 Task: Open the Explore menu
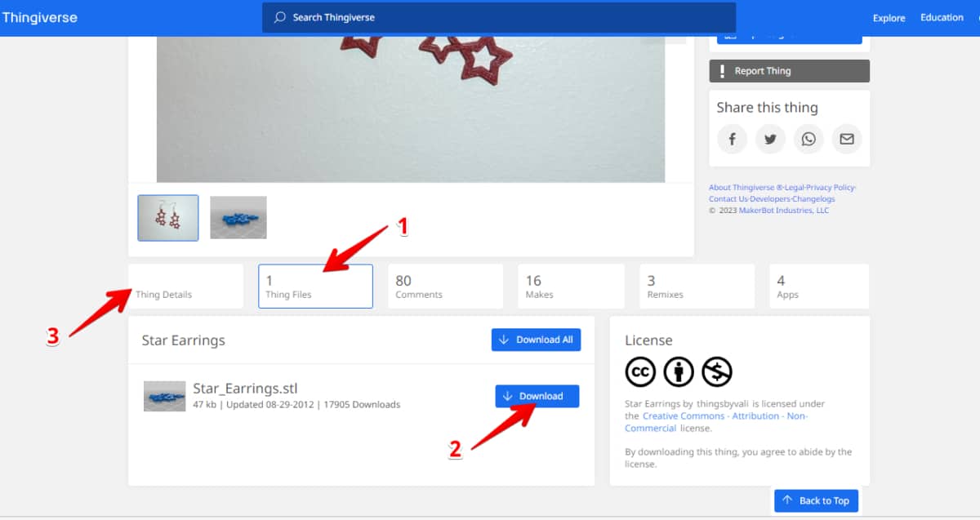889,18
